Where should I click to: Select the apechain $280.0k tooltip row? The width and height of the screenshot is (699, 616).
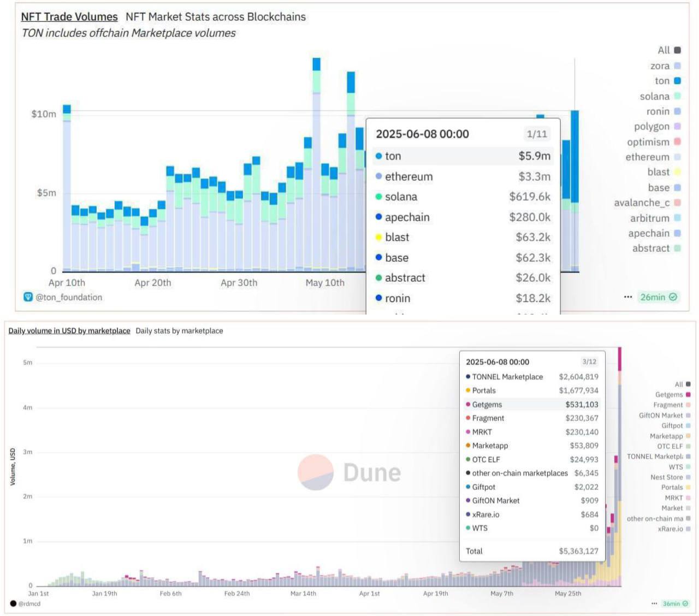click(x=463, y=217)
